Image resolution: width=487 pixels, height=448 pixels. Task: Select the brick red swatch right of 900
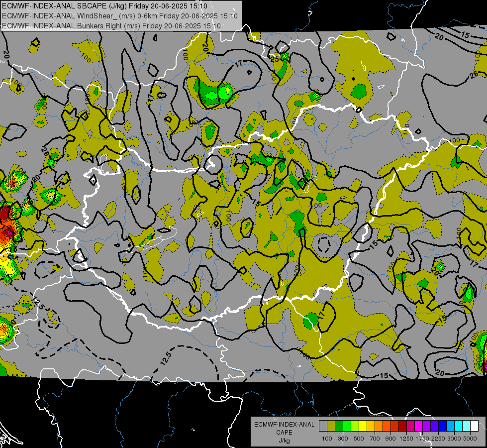click(x=395, y=426)
